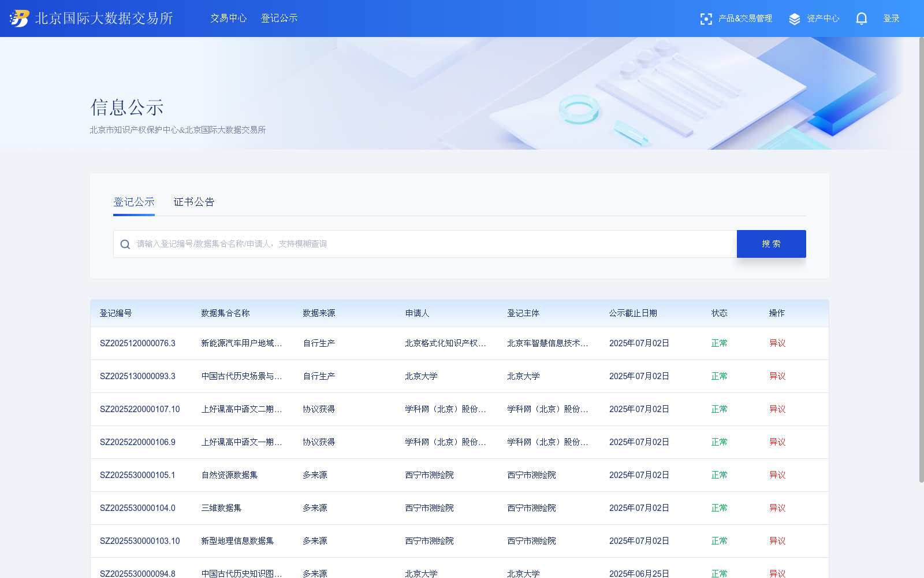
Task: Open 资产中心 menu text
Action: coord(823,18)
